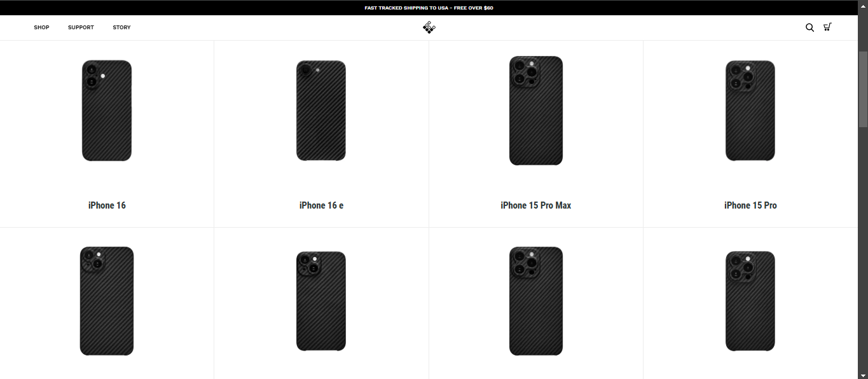Open the shopping cart icon

coord(827,27)
